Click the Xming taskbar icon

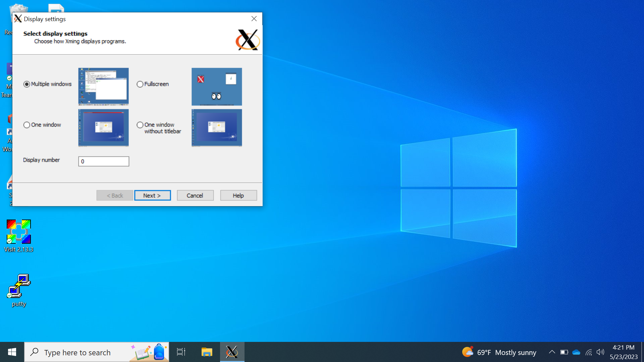coord(232,352)
